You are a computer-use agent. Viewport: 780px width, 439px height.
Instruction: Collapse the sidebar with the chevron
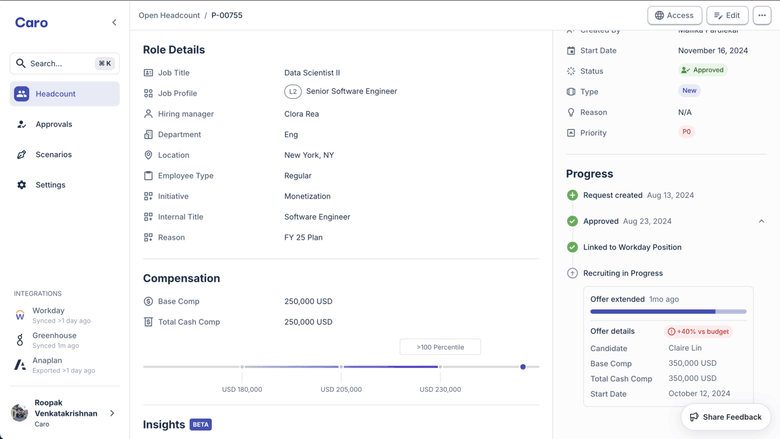pyautogui.click(x=114, y=22)
